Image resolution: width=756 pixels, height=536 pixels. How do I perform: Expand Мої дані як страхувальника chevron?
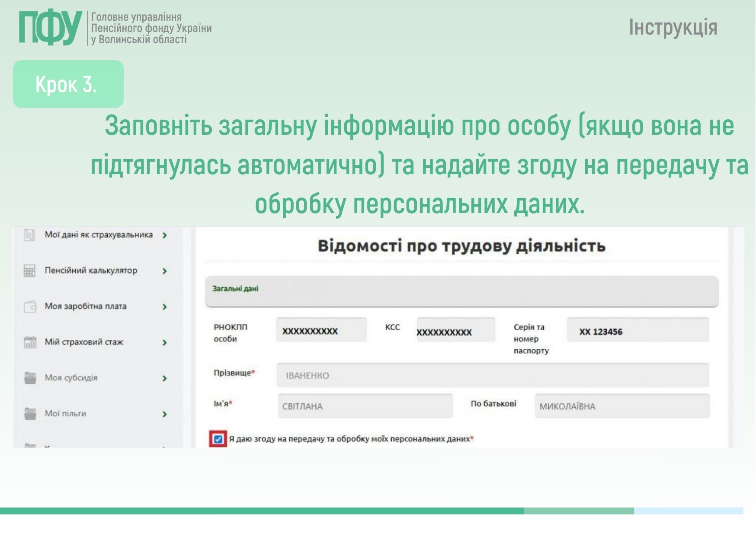(164, 236)
